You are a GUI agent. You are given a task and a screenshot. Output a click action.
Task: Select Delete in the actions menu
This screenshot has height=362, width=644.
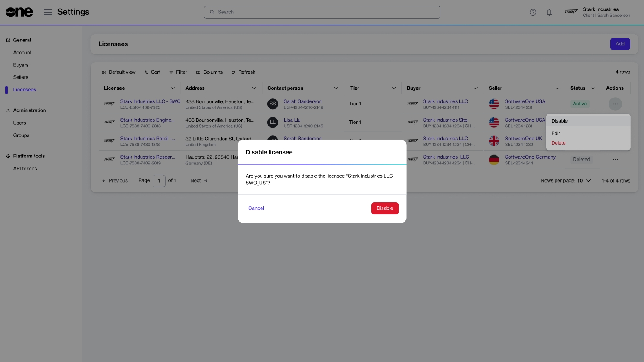[x=558, y=143]
